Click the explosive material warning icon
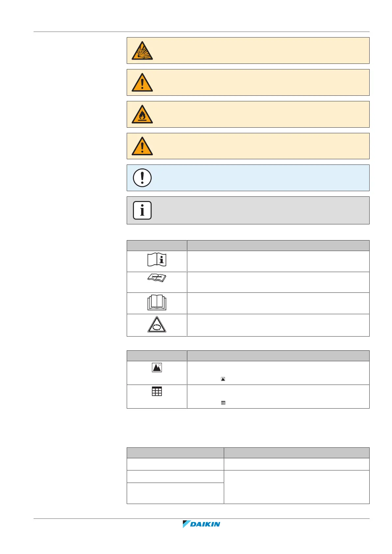 pyautogui.click(x=142, y=51)
